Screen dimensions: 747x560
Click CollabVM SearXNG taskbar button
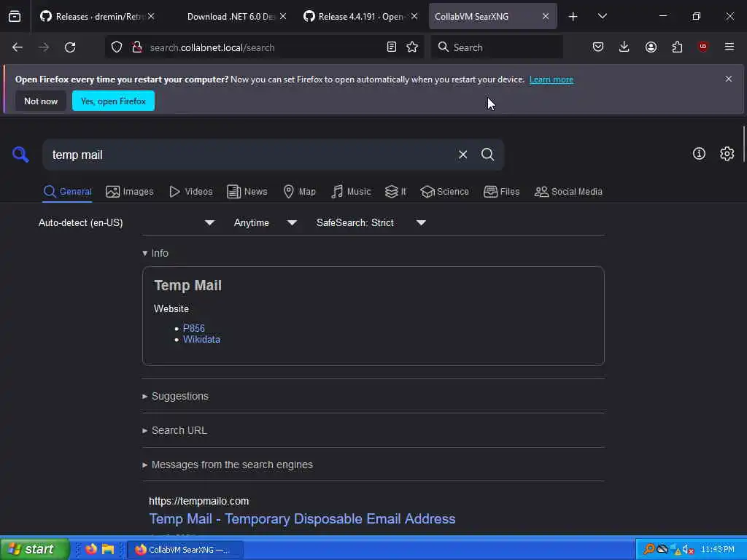click(x=186, y=550)
